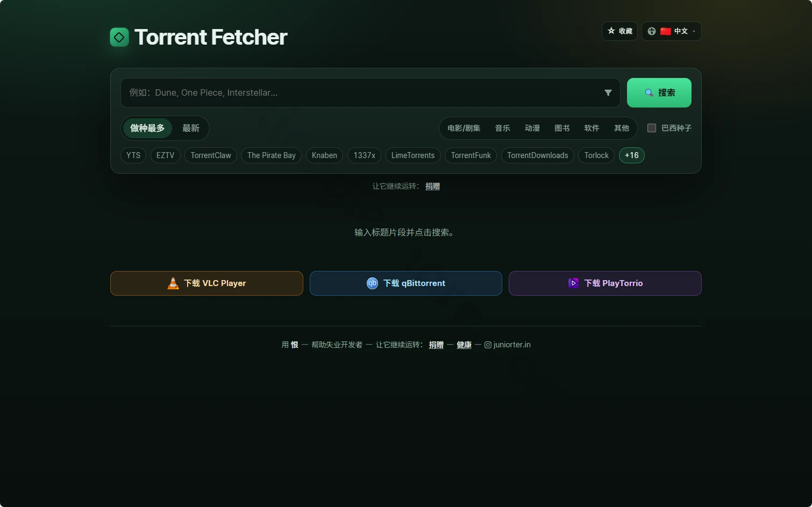Open the 中文 language dropdown arrow
Viewport: 812px width, 507px height.
(x=694, y=31)
